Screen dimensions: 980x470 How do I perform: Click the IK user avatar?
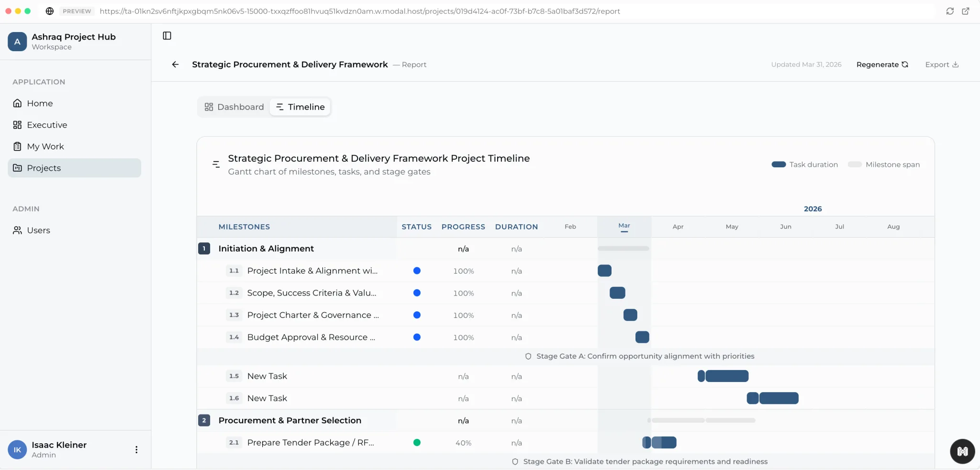tap(17, 449)
